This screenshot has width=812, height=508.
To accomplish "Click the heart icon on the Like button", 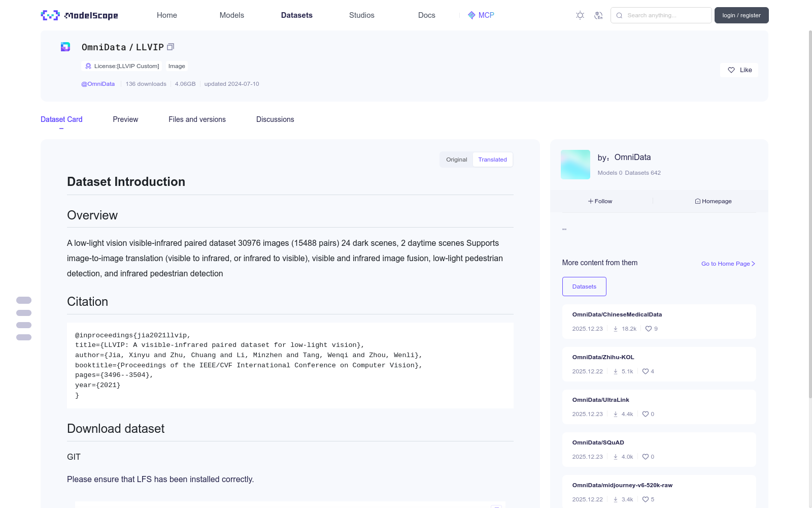I will coord(731,70).
